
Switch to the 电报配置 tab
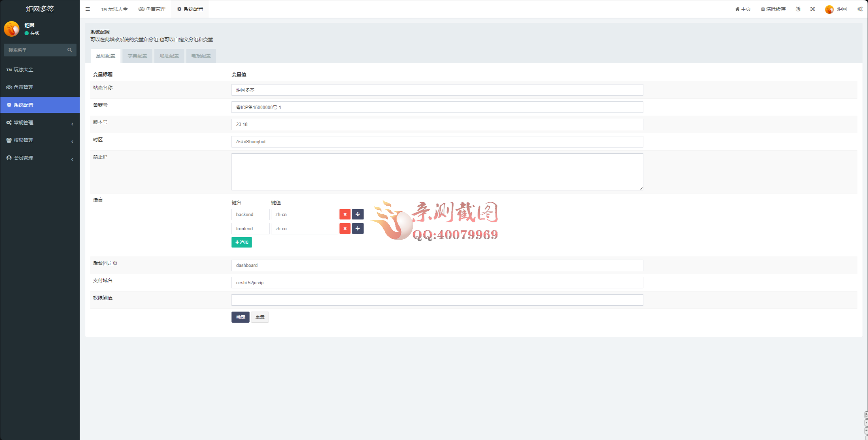click(201, 56)
